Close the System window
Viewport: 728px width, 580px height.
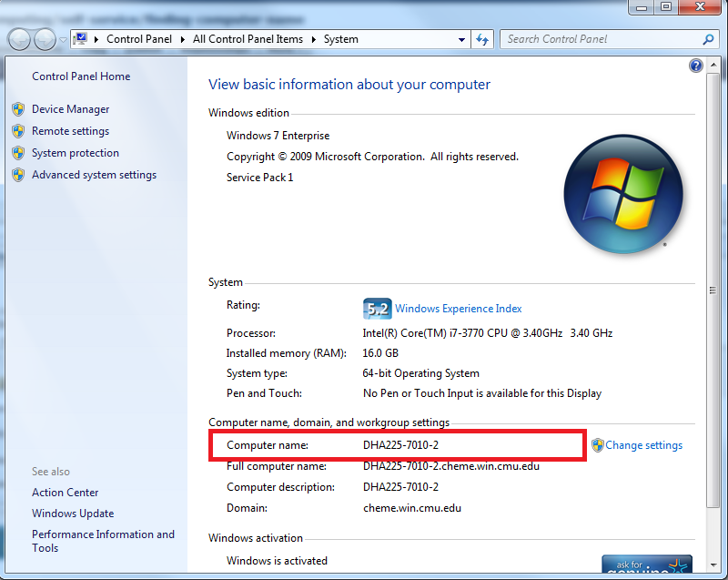700,7
